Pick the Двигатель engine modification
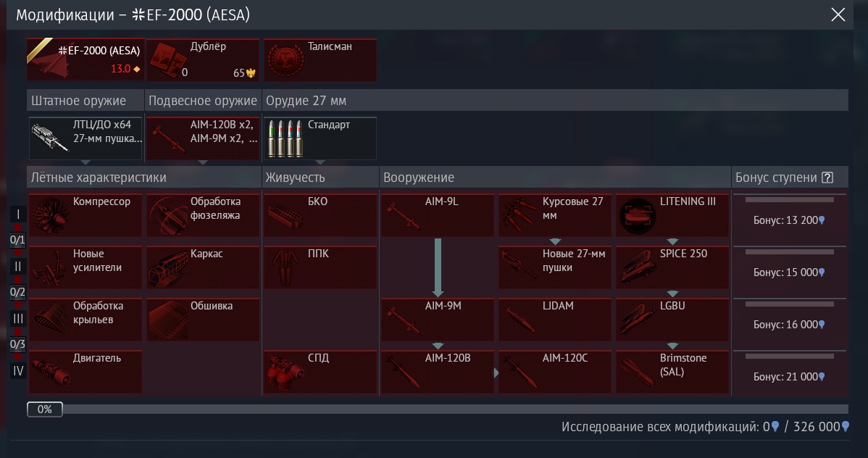The height and width of the screenshot is (458, 868). [x=85, y=372]
